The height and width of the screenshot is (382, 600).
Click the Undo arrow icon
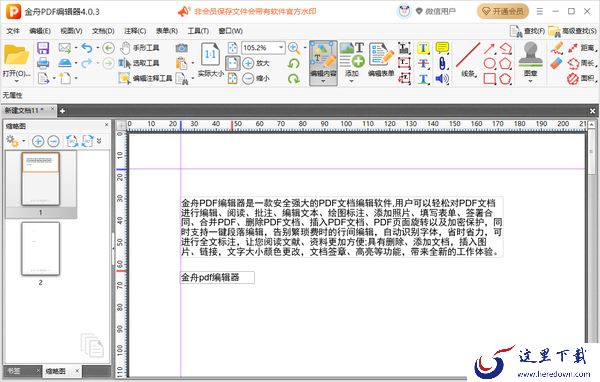coord(87,48)
